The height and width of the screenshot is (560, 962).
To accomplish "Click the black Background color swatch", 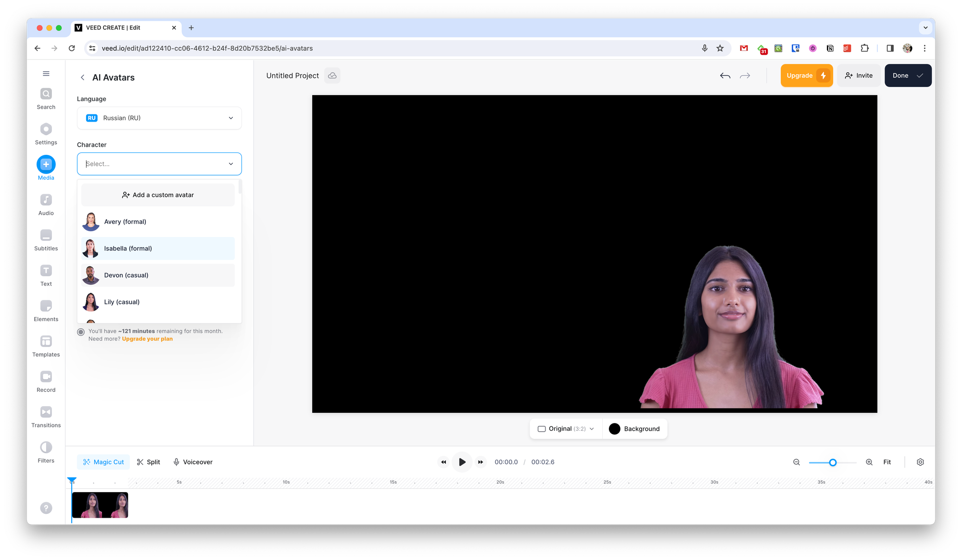I will coord(614,429).
